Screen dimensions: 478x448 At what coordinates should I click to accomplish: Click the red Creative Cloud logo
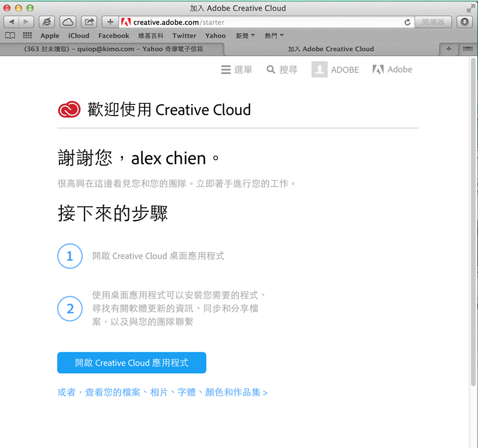coord(69,110)
